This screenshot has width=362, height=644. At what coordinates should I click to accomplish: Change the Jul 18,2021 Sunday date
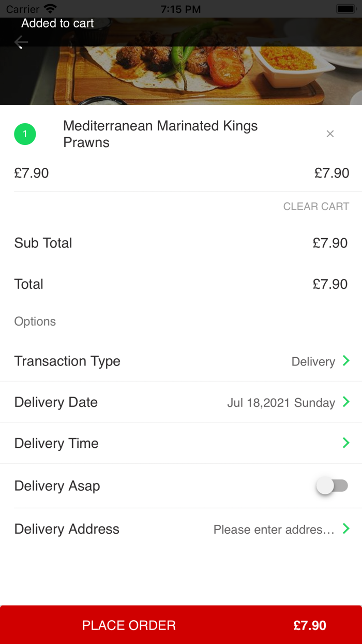point(281,403)
